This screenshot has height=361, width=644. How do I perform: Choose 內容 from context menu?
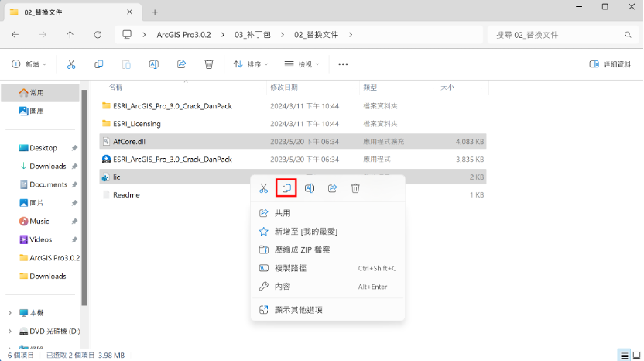pos(327,287)
